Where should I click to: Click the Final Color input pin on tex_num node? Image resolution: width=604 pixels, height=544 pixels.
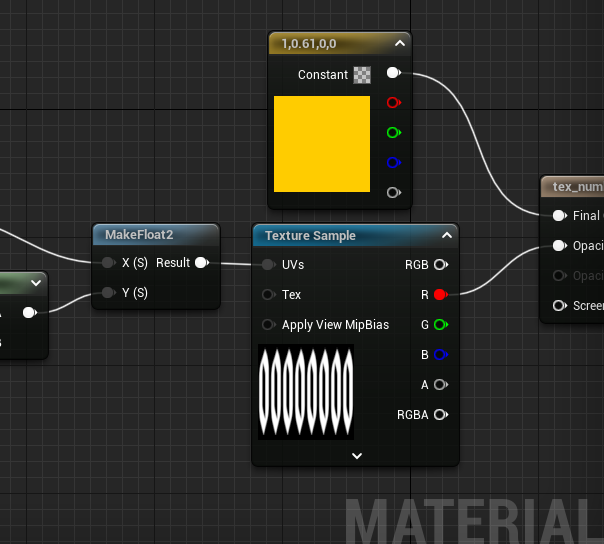coord(560,216)
